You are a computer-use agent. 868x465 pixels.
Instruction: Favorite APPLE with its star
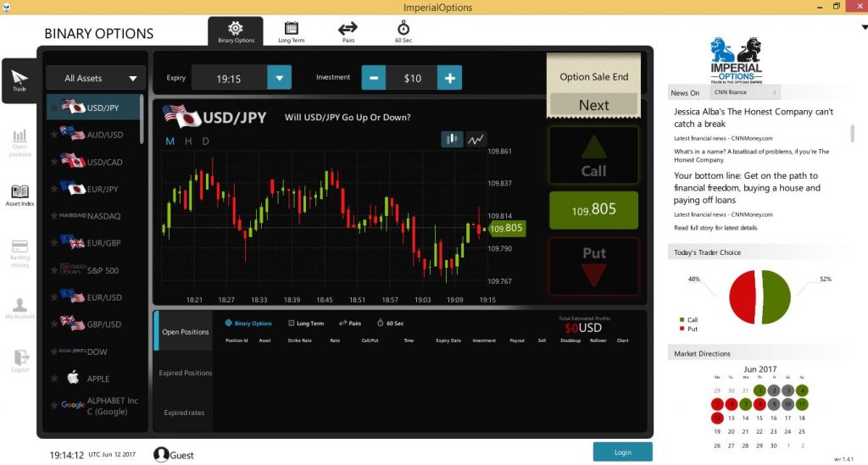click(54, 379)
